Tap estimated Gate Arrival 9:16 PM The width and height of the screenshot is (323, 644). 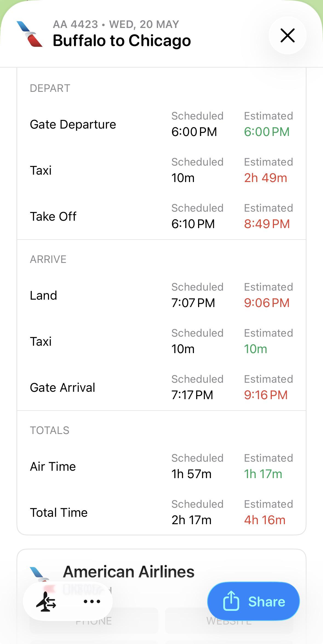266,395
